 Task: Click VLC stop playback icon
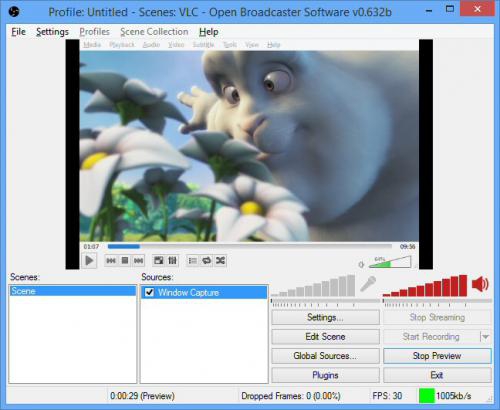click(125, 261)
